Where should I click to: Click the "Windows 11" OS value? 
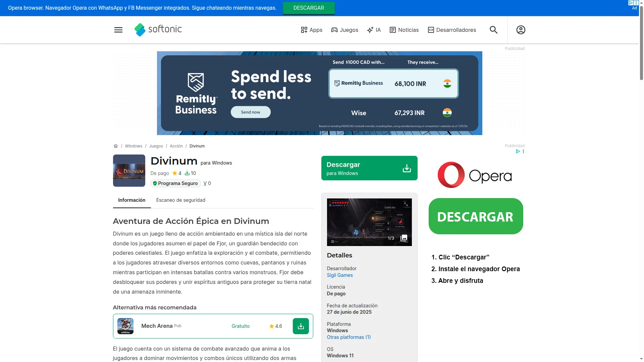coord(340,356)
